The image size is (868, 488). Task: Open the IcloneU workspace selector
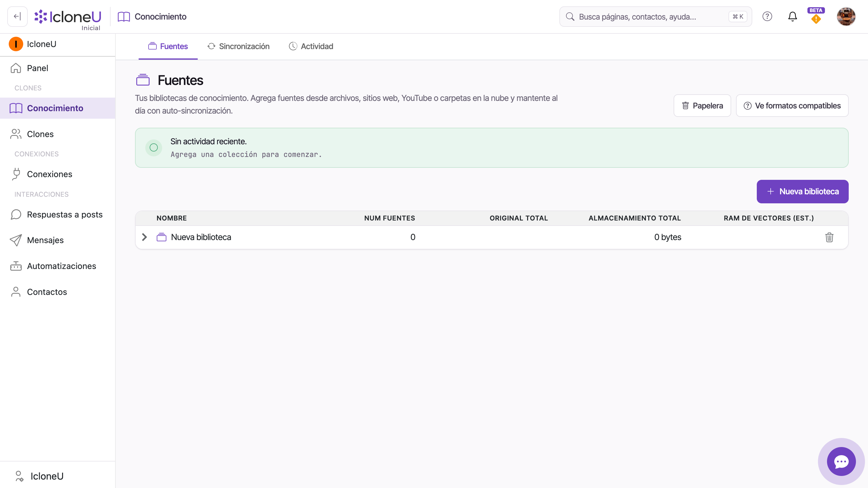click(x=58, y=44)
